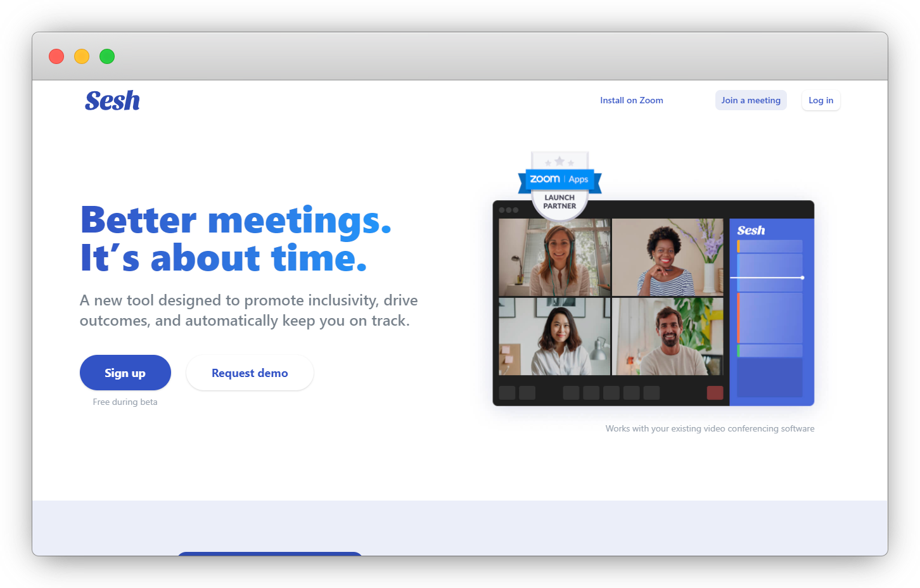Select the bearded man video tile
The width and height of the screenshot is (920, 588).
[x=667, y=336]
